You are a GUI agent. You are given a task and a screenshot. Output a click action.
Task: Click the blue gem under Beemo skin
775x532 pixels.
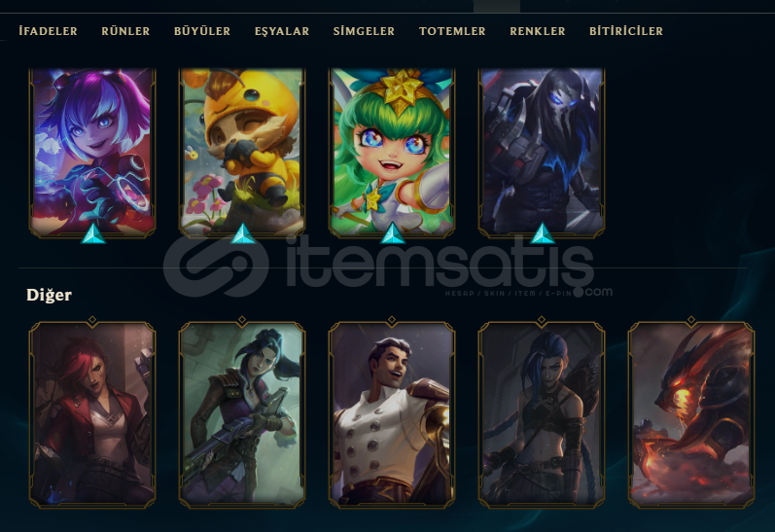point(243,233)
